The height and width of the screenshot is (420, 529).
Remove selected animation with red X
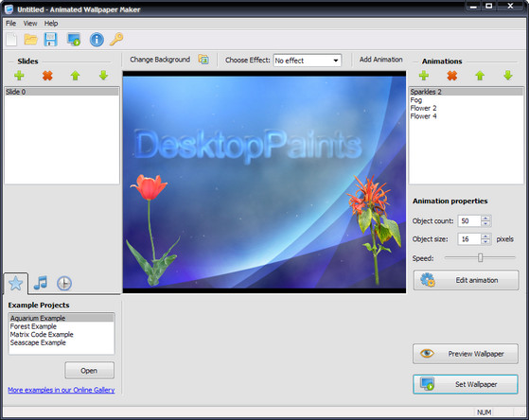click(452, 76)
